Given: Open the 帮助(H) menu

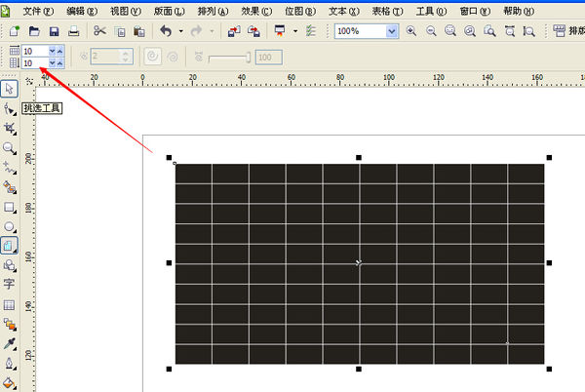Looking at the screenshot, I should pyautogui.click(x=519, y=11).
